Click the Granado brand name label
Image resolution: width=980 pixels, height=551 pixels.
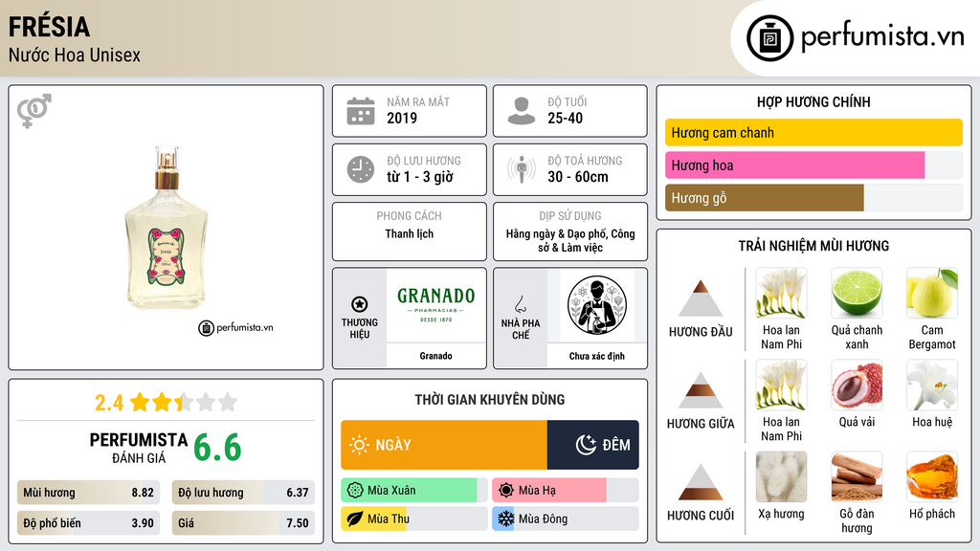point(435,356)
